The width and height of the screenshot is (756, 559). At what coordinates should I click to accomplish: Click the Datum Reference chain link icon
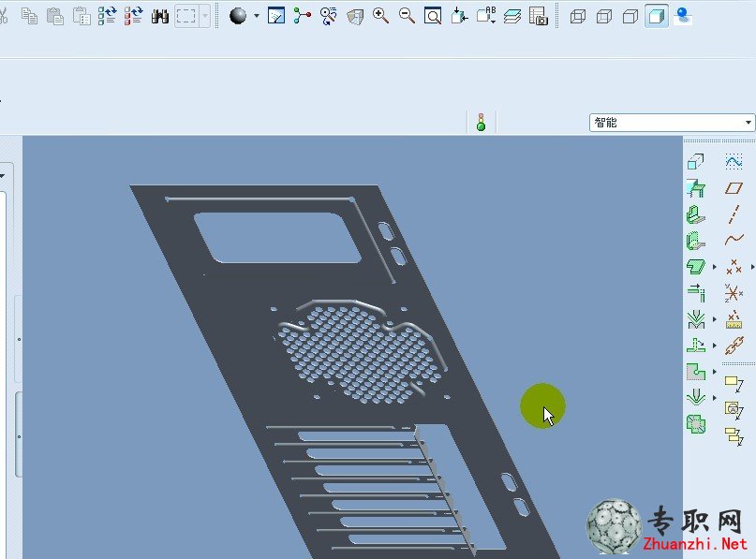[x=734, y=345]
